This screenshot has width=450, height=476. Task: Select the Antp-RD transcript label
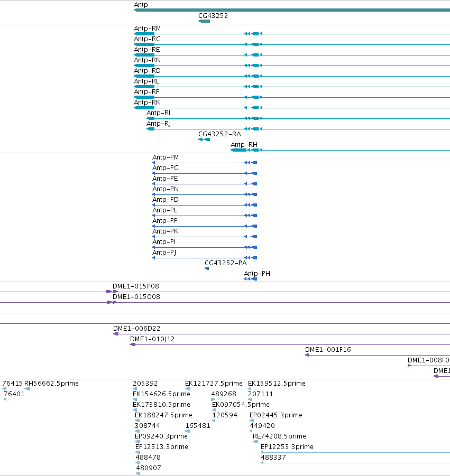[x=148, y=71]
